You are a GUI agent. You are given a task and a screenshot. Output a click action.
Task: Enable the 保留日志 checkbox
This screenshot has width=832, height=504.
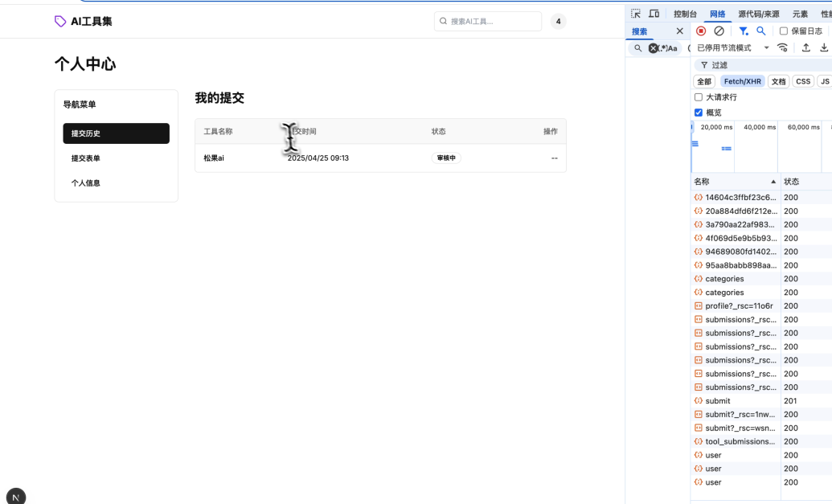tap(784, 31)
